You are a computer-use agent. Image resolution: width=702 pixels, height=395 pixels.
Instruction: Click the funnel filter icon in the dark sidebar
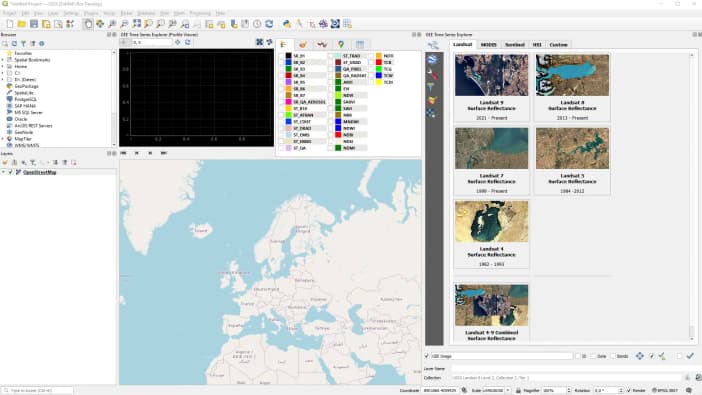(431, 86)
